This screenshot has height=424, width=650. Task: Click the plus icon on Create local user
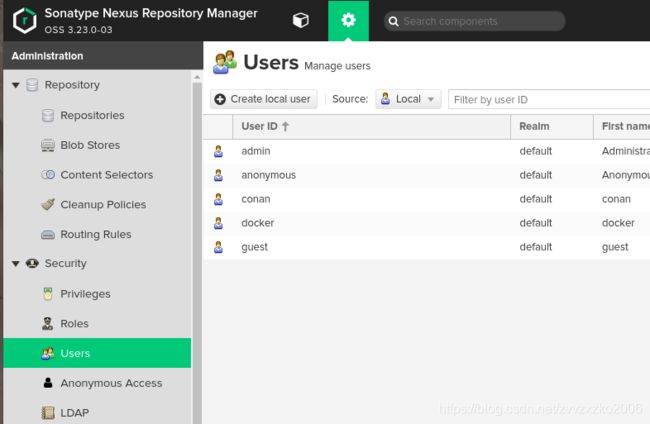pyautogui.click(x=220, y=99)
